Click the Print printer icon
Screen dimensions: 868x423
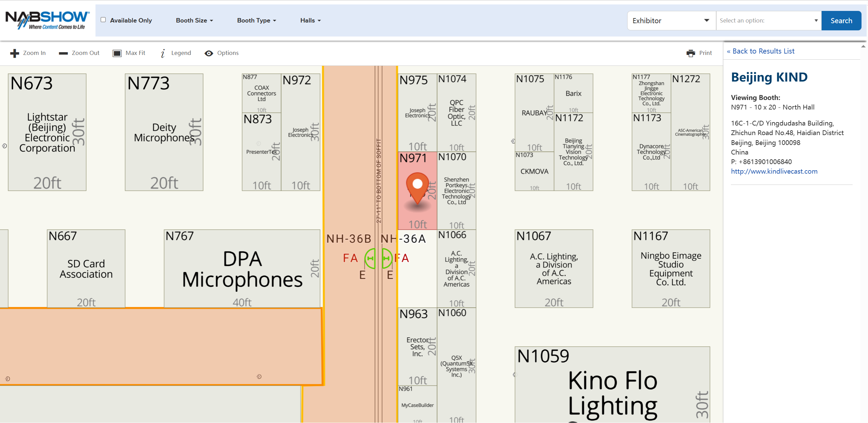click(x=691, y=53)
